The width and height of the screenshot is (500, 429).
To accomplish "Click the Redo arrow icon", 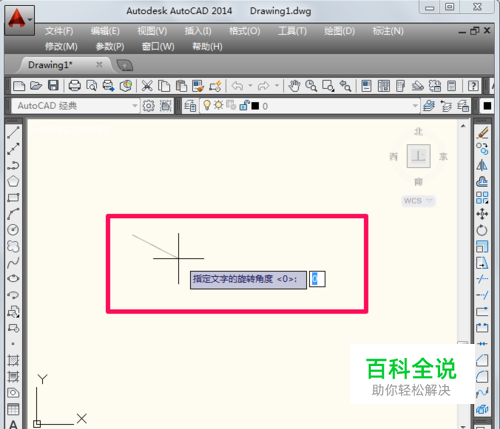I will click(263, 86).
